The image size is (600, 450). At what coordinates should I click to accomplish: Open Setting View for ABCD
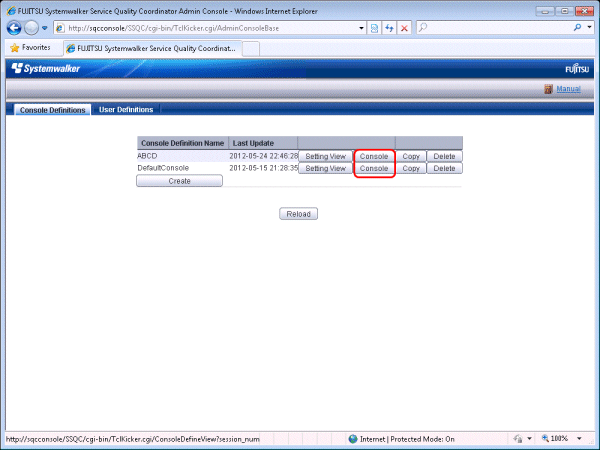coord(325,157)
